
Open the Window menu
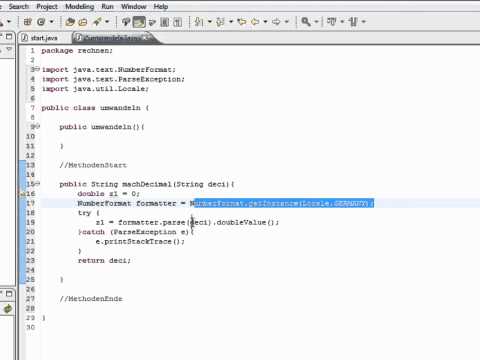[x=133, y=6]
